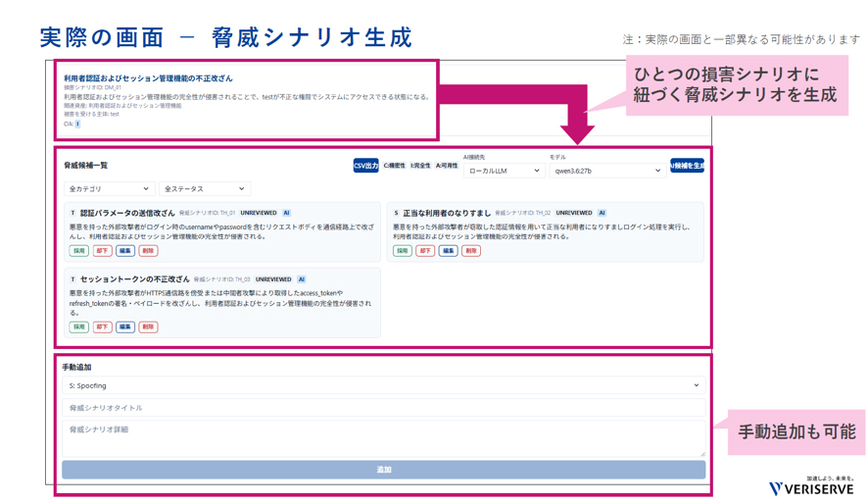Edit (編集) the 認証パラメータの送信改ざん scenario
The height and width of the screenshot is (503, 868).
[x=125, y=251]
